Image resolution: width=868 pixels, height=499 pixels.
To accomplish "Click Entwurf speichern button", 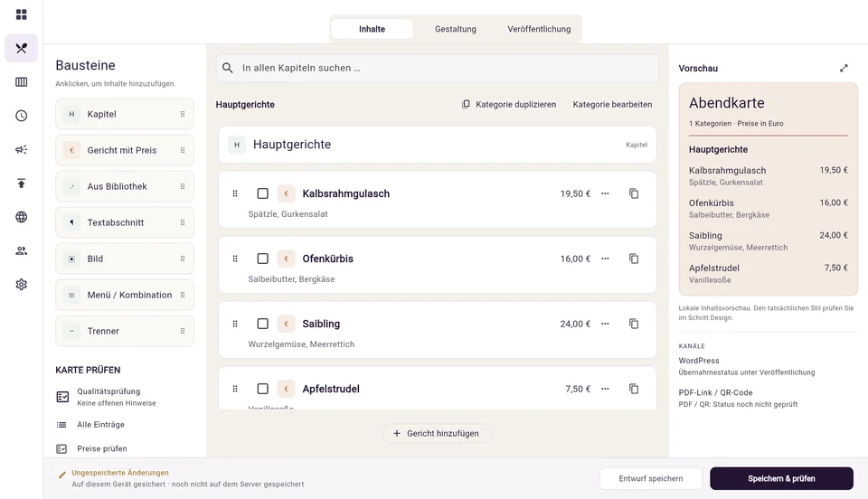I will click(x=651, y=478).
